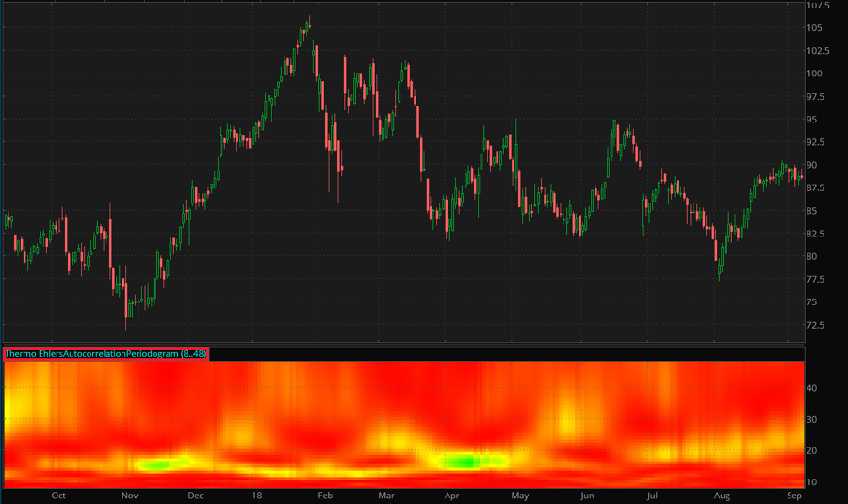848x504 pixels.
Task: Click the Feb label on the time axis
Action: point(325,495)
